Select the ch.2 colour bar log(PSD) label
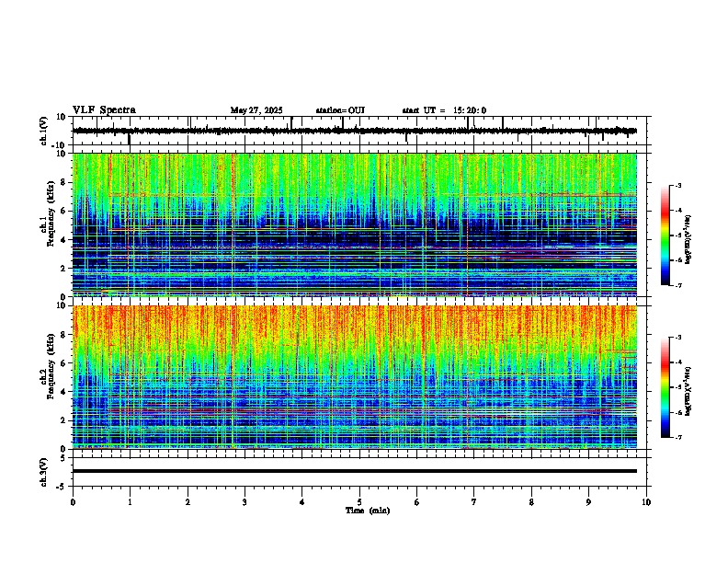728x563 pixels. coord(688,391)
